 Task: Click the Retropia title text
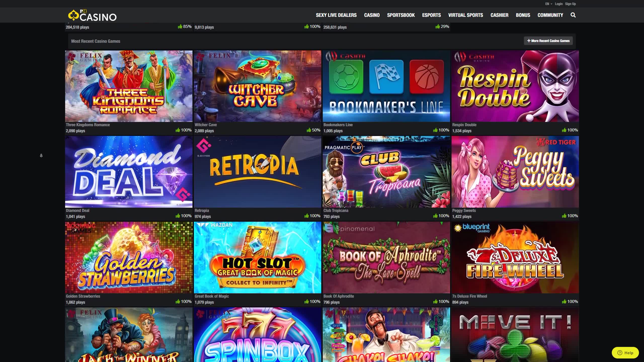(x=202, y=210)
